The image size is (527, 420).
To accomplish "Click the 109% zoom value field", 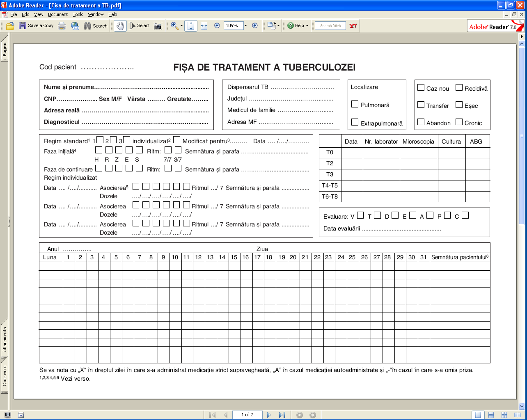I will click(233, 25).
